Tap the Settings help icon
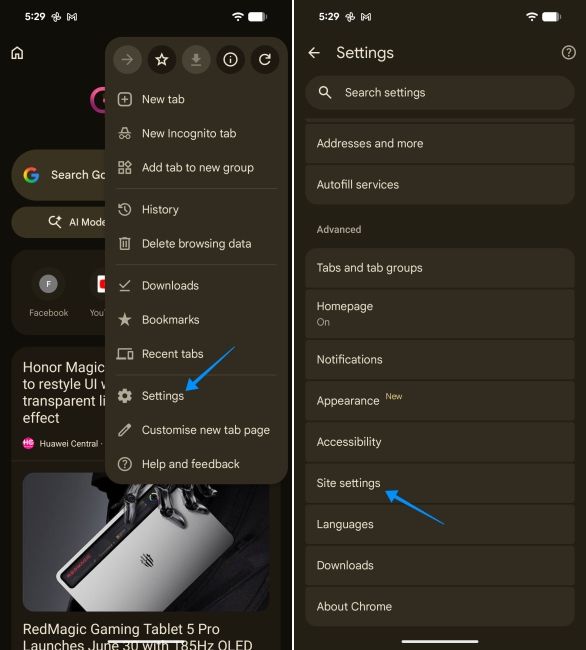Image resolution: width=586 pixels, height=650 pixels. click(569, 53)
